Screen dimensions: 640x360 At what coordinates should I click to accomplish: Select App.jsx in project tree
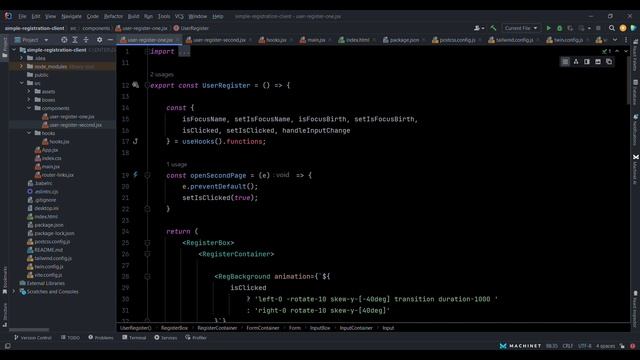coord(50,150)
